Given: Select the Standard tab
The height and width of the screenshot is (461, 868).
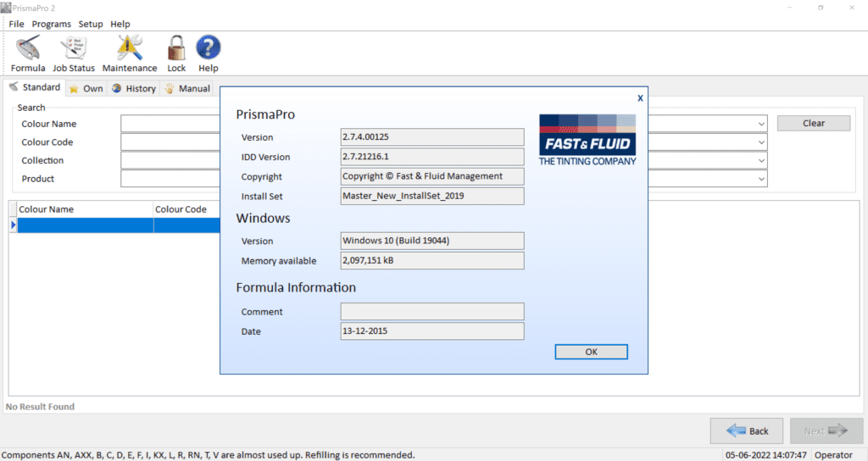Looking at the screenshot, I should pos(34,87).
